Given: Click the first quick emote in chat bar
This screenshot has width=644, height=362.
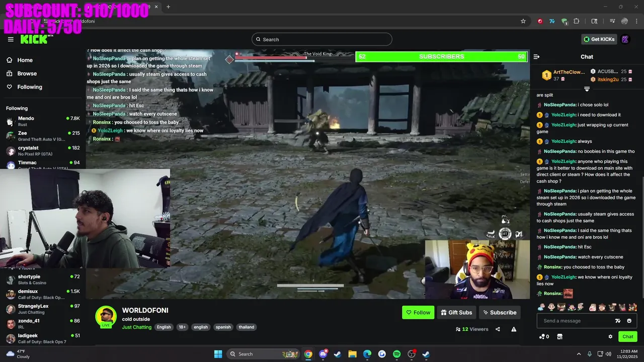Looking at the screenshot, I should coord(541,307).
